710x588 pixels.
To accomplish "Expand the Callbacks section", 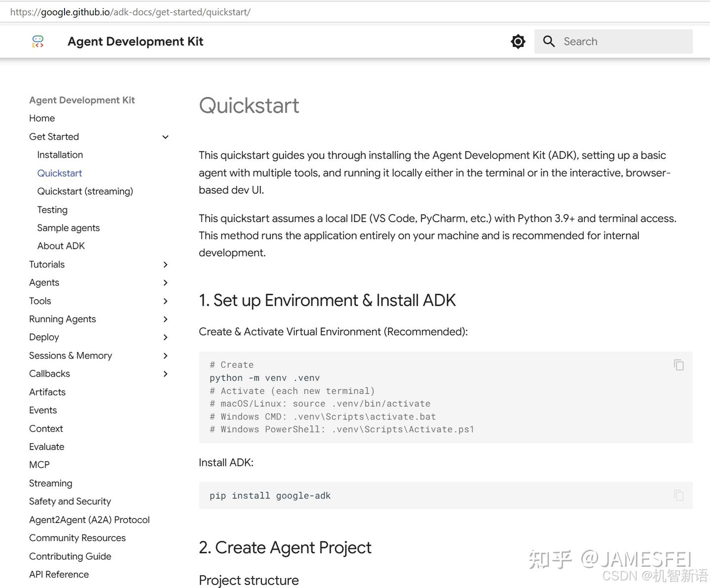I will click(165, 374).
